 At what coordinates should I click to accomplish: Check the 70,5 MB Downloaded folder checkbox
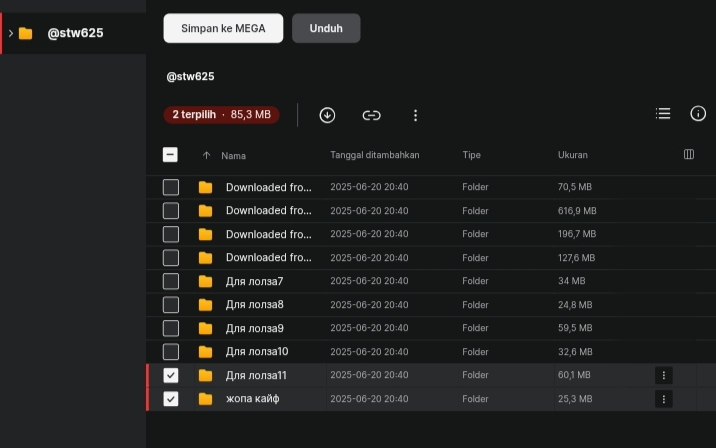coord(171,187)
